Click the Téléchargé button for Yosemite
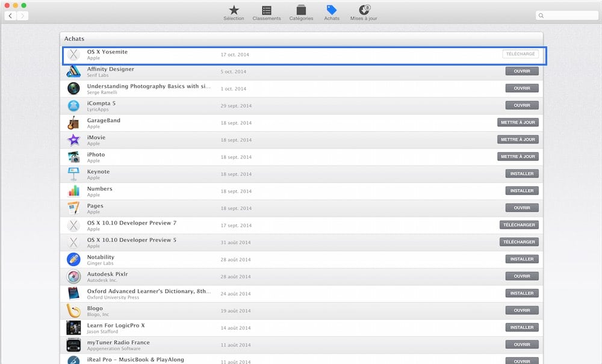 520,54
